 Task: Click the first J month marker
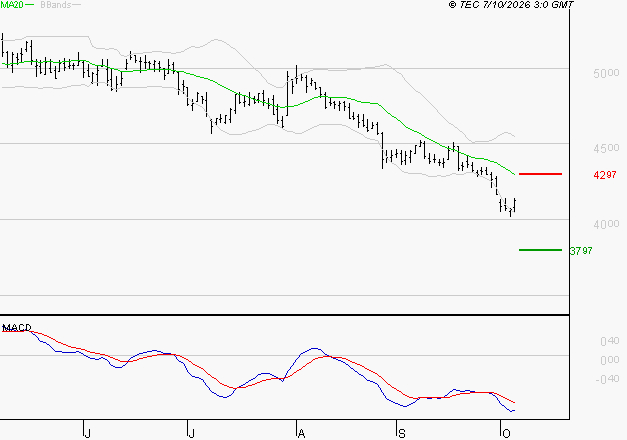point(88,434)
